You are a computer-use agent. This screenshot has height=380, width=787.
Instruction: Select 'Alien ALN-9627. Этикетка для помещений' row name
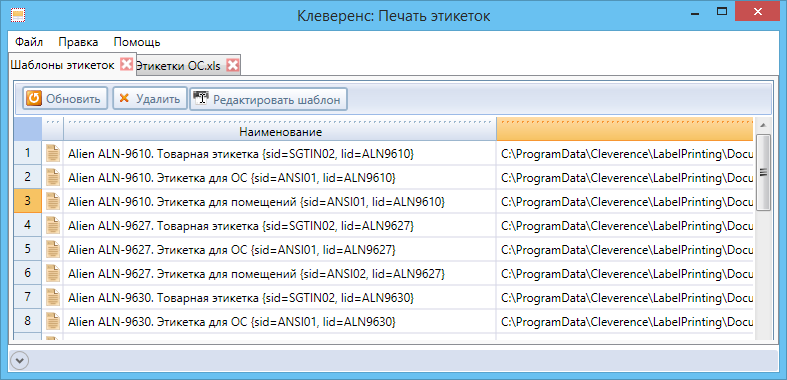[x=256, y=274]
